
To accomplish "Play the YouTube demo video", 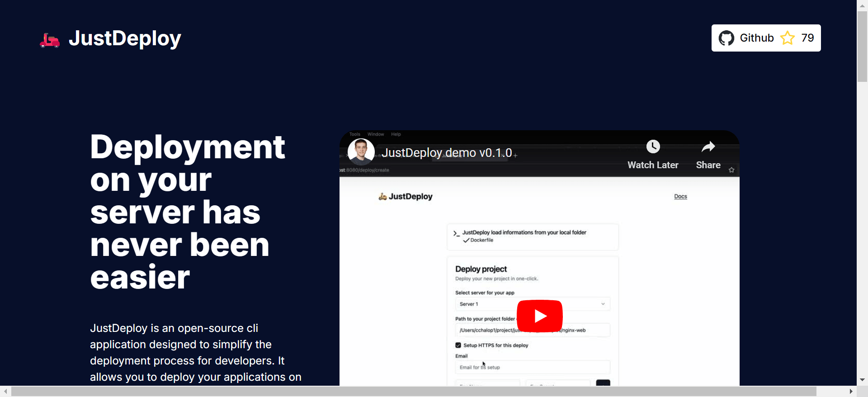I will 540,316.
